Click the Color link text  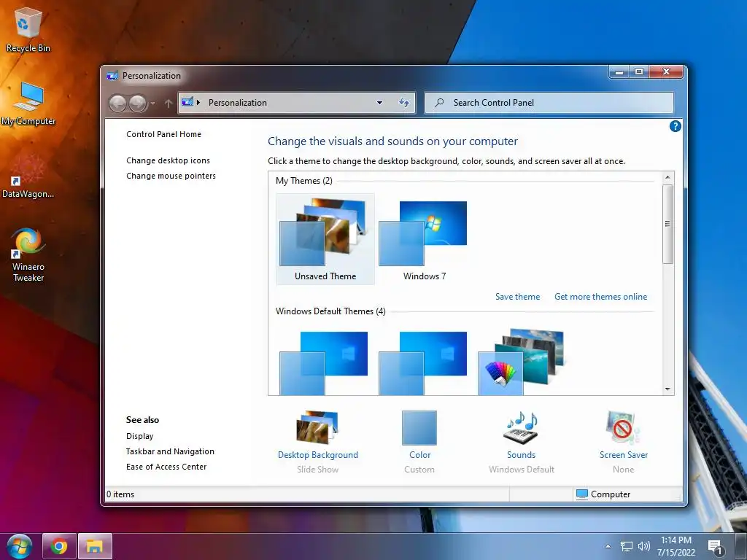tap(419, 455)
